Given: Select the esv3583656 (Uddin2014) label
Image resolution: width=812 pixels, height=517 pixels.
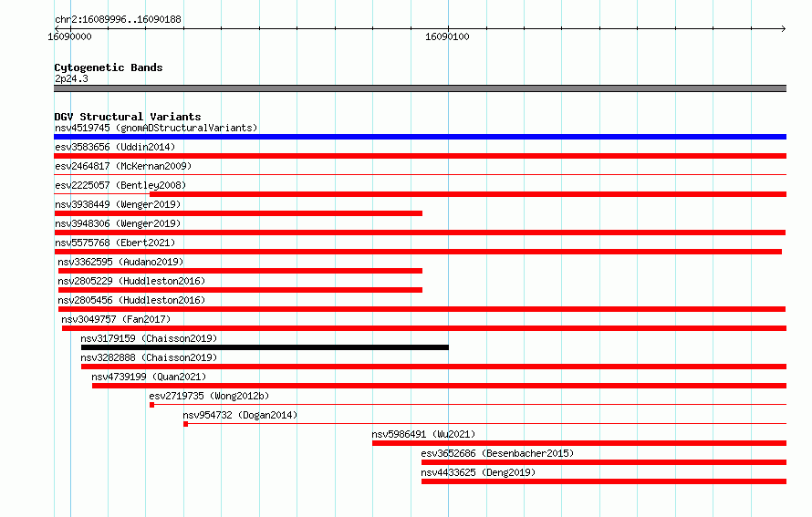Looking at the screenshot, I should pos(115,147).
